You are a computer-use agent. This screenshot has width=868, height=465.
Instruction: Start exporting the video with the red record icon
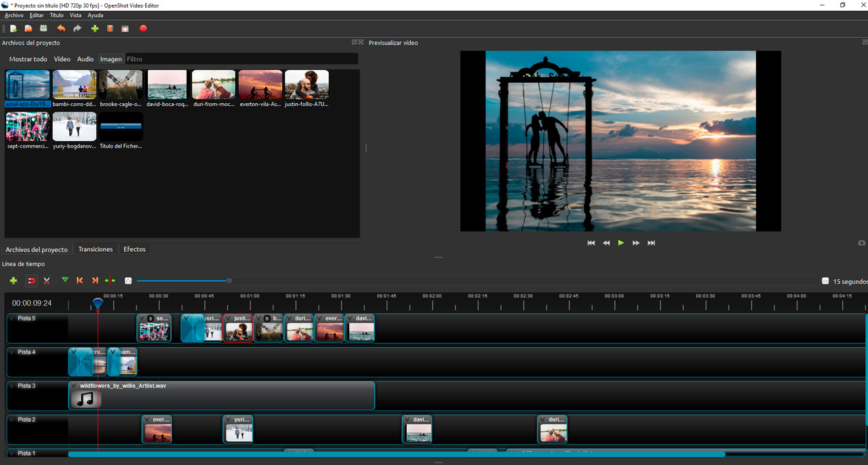coord(143,29)
